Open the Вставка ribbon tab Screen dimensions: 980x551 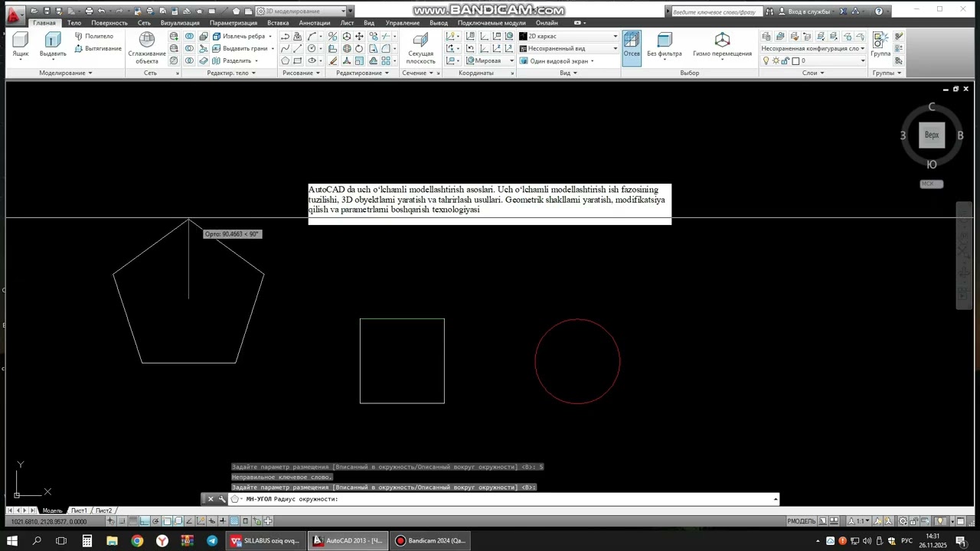click(278, 23)
